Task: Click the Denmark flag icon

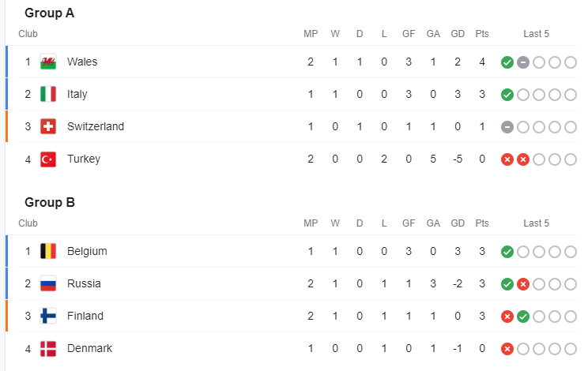Action: coord(48,348)
